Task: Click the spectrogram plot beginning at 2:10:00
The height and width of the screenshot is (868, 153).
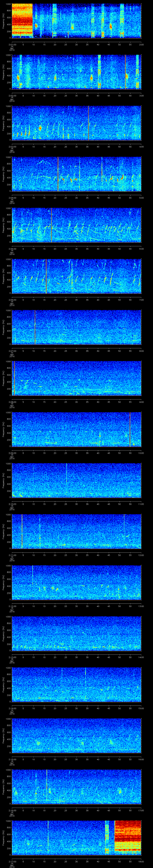Action: tap(76, 480)
